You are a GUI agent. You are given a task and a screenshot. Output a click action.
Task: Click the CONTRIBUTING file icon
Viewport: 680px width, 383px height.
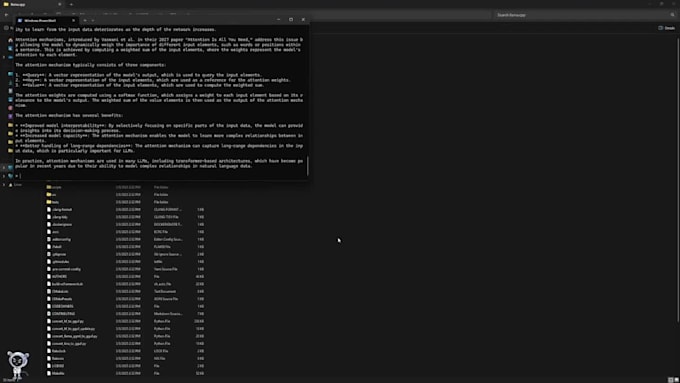49,314
